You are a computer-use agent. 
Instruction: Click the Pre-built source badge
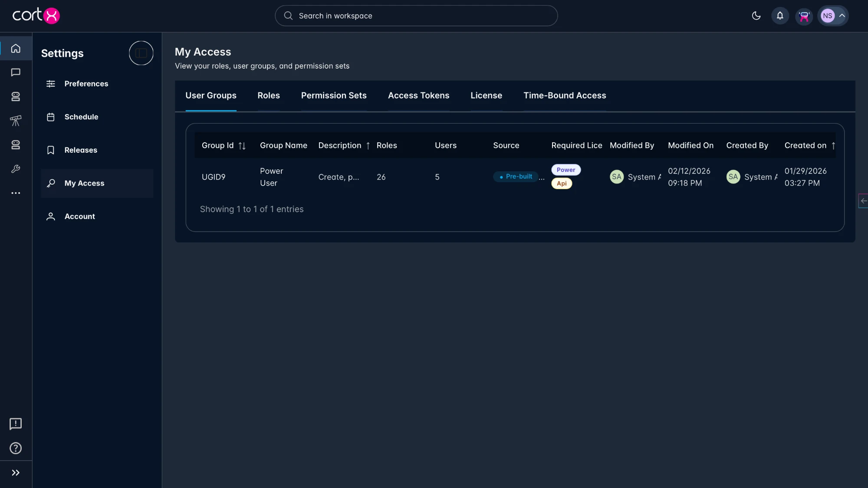coord(516,177)
